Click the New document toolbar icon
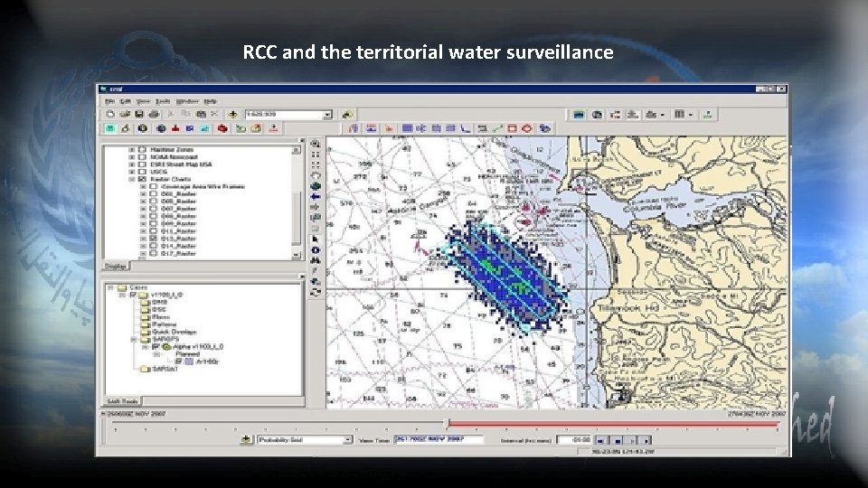 (110, 115)
